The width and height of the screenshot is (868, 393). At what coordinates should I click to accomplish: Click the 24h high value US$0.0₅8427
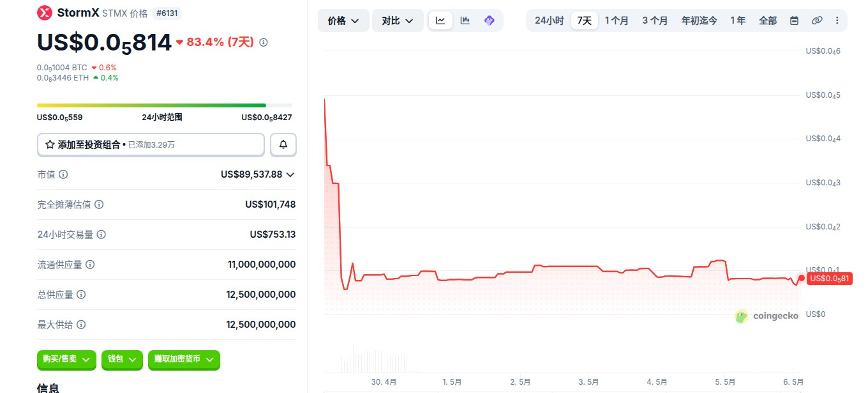tap(267, 118)
